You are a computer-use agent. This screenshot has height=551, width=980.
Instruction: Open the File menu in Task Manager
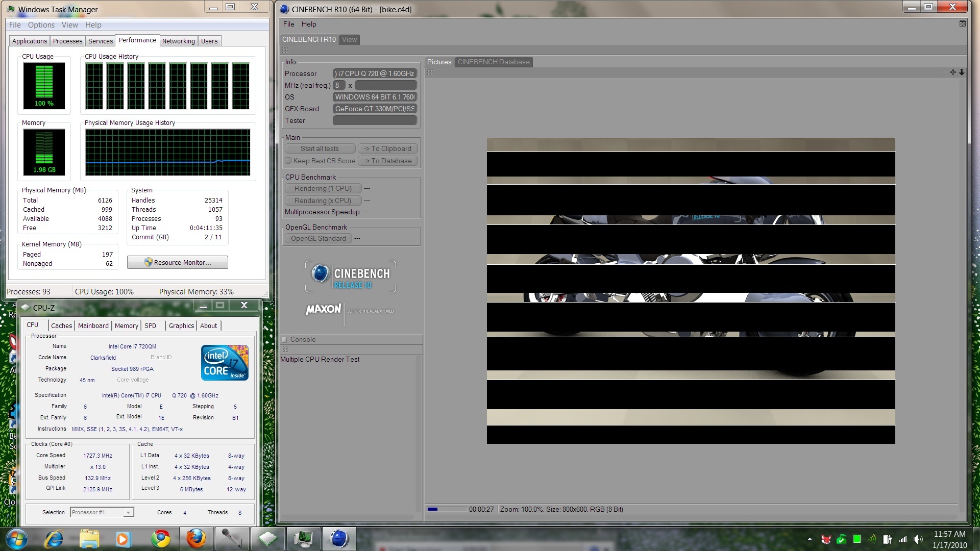tap(15, 25)
